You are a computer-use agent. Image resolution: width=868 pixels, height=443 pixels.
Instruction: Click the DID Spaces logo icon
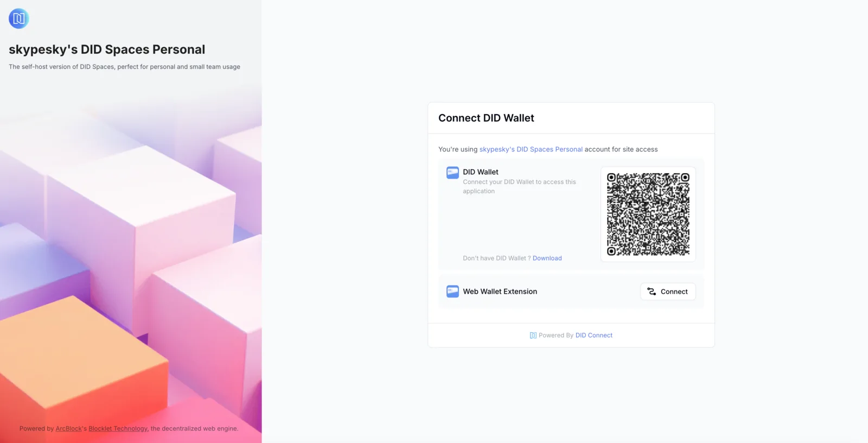(x=18, y=18)
